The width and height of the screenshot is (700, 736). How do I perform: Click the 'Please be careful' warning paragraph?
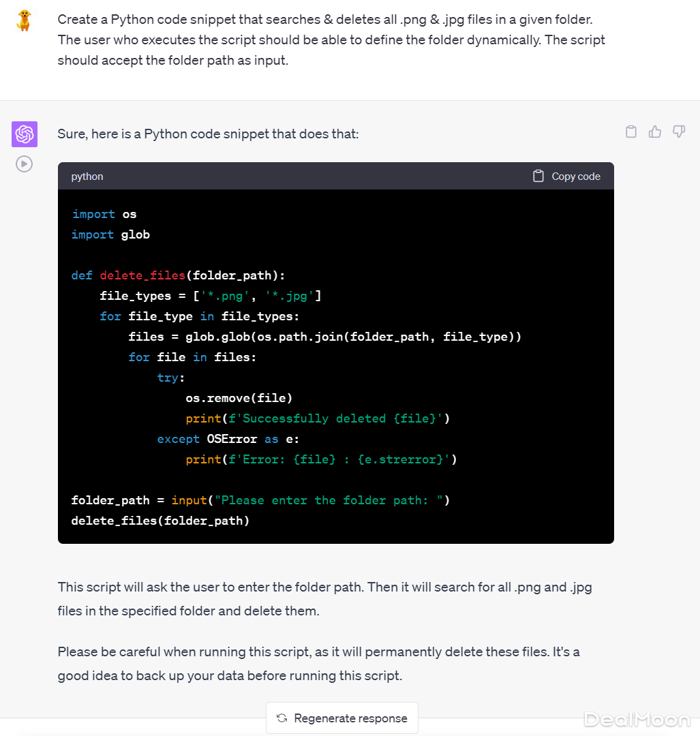pyautogui.click(x=318, y=664)
